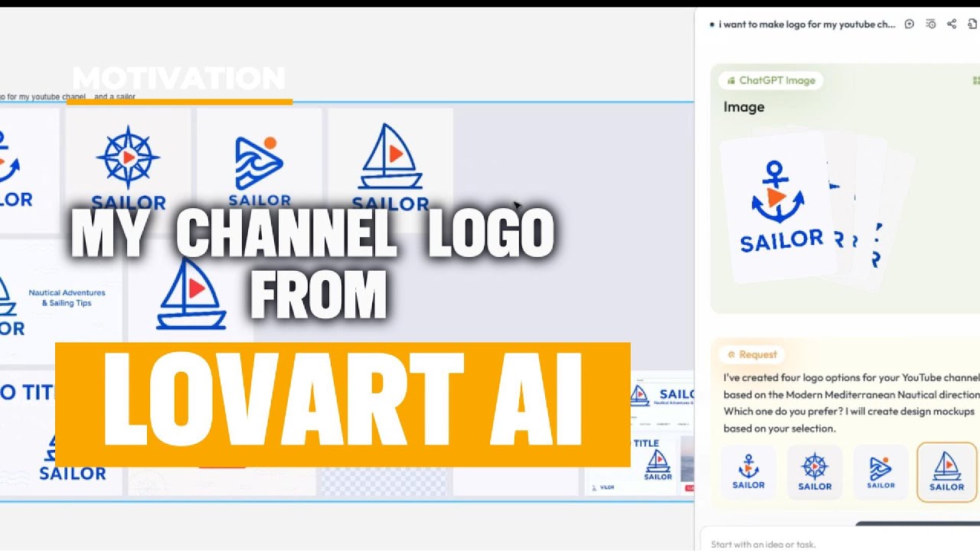Screen dimensions: 980x551
Task: Select the wave play SAILOR option thumbnail
Action: [x=880, y=473]
